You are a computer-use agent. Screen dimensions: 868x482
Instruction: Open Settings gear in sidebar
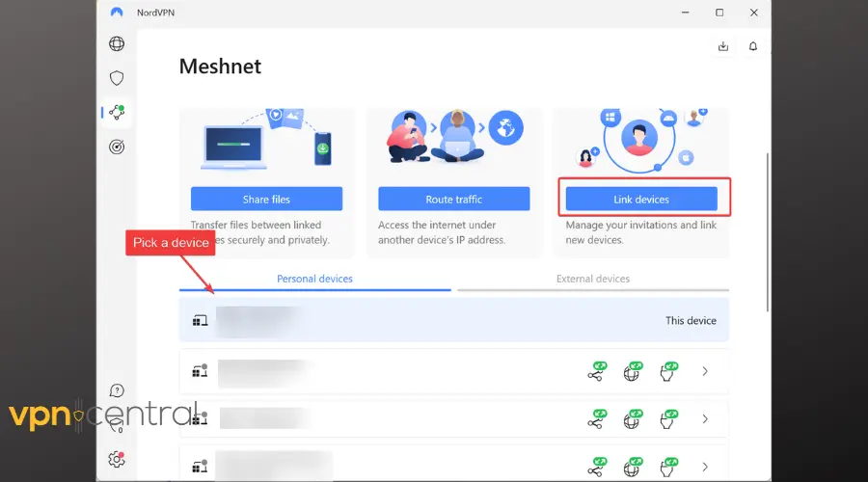(x=117, y=459)
